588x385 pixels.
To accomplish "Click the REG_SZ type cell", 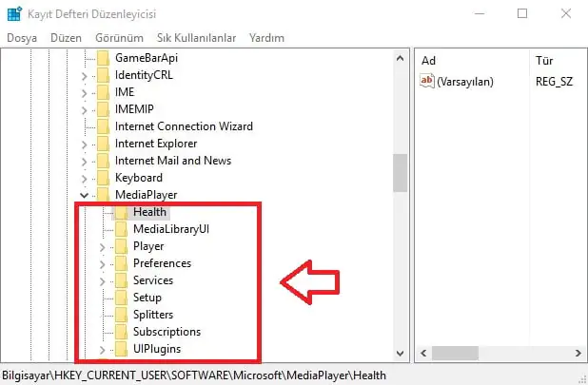I will [x=555, y=82].
